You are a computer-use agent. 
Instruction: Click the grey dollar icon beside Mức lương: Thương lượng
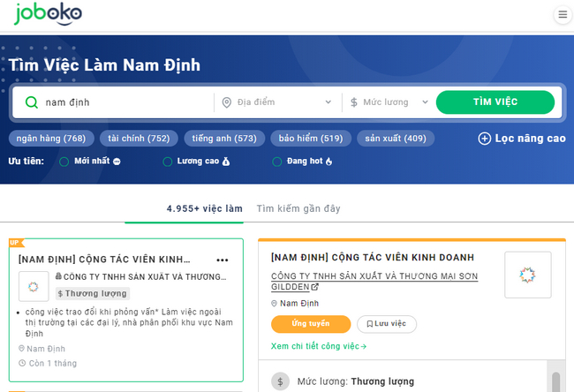click(x=280, y=381)
